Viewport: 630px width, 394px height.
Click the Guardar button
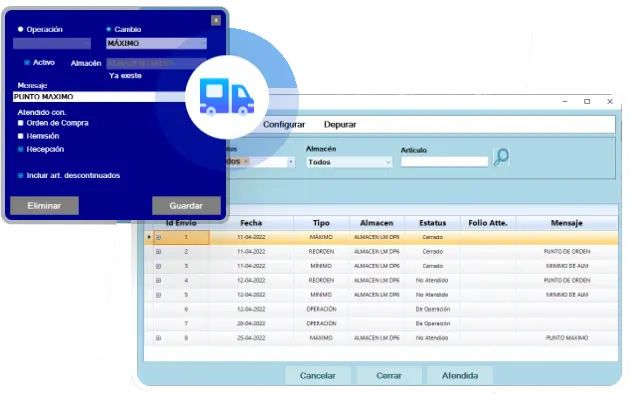(x=186, y=206)
